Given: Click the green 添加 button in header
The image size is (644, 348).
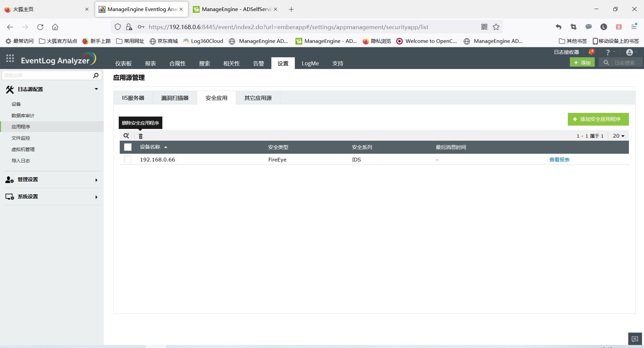Looking at the screenshot, I should [x=582, y=62].
